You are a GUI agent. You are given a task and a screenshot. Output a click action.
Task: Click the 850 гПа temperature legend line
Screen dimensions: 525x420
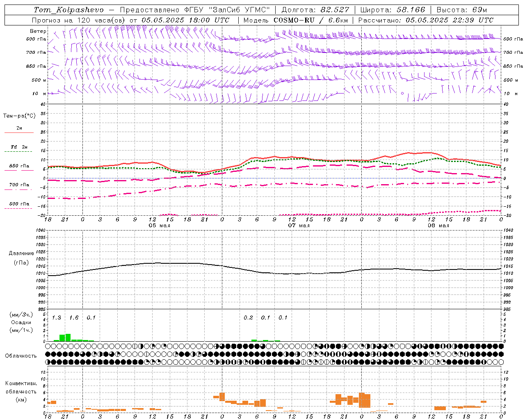pos(19,170)
